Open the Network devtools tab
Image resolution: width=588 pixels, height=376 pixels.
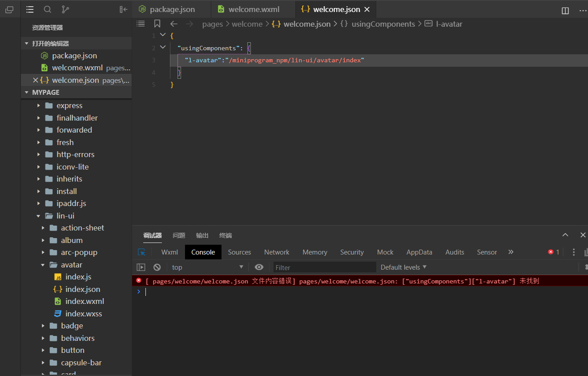point(277,252)
